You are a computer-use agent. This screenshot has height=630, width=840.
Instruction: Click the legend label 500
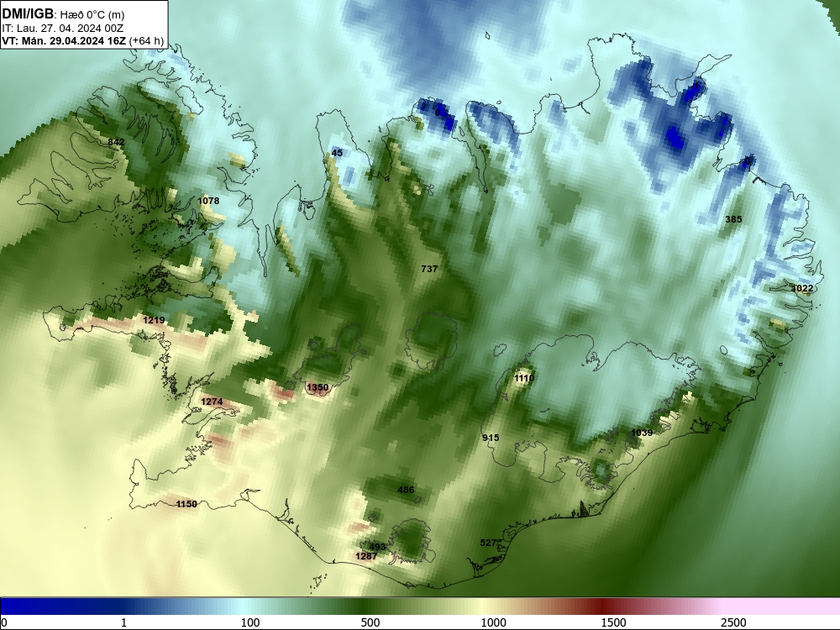[x=370, y=622]
